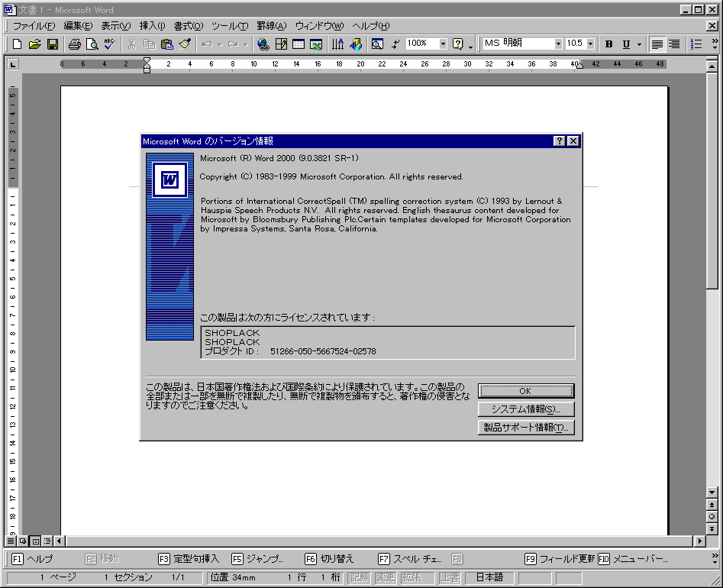723x588 pixels.
Task: Expand the function key bar chevron
Action: point(715,558)
